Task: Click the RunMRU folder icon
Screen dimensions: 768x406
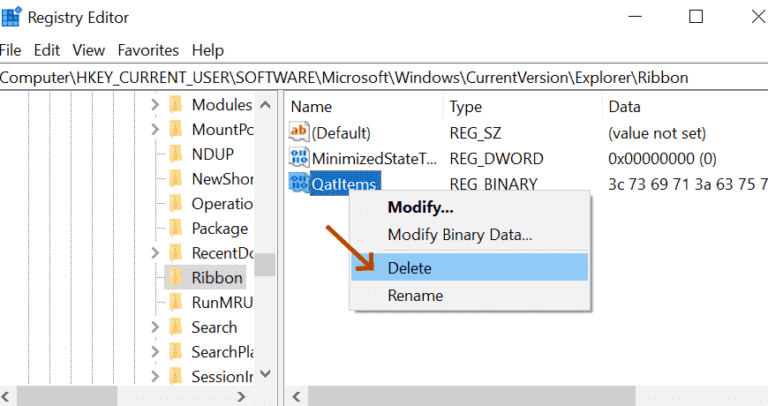Action: [x=176, y=302]
